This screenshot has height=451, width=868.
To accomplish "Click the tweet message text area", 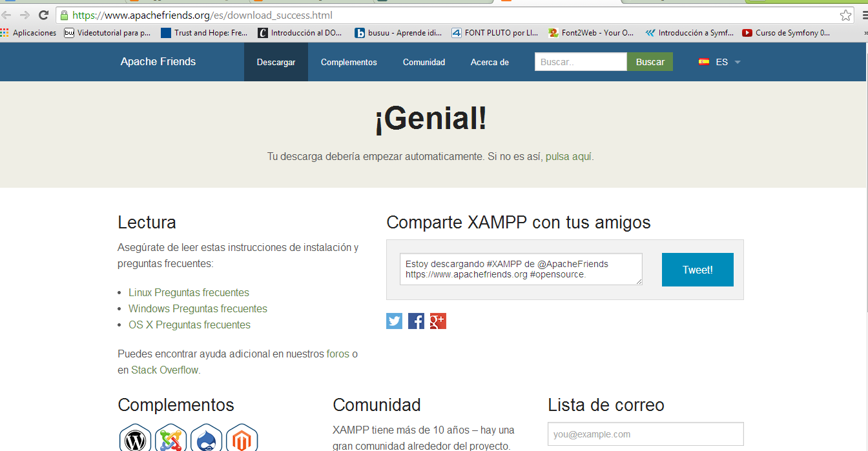I will click(x=521, y=269).
